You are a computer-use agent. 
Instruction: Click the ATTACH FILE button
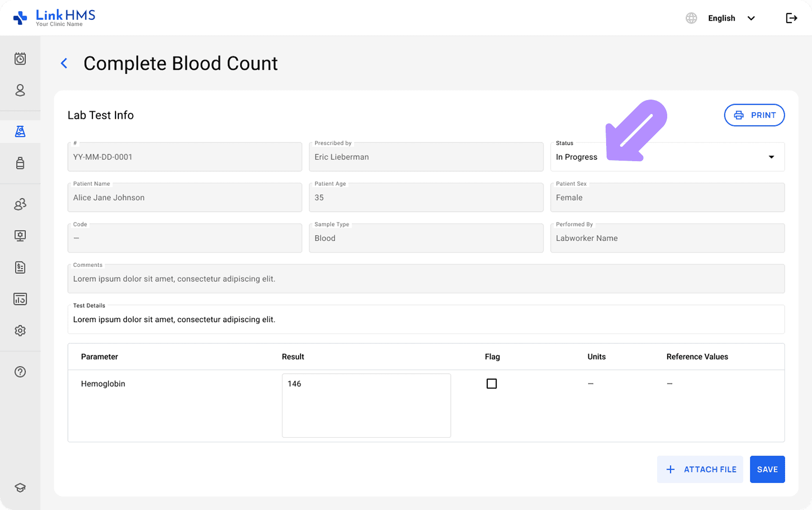click(700, 469)
